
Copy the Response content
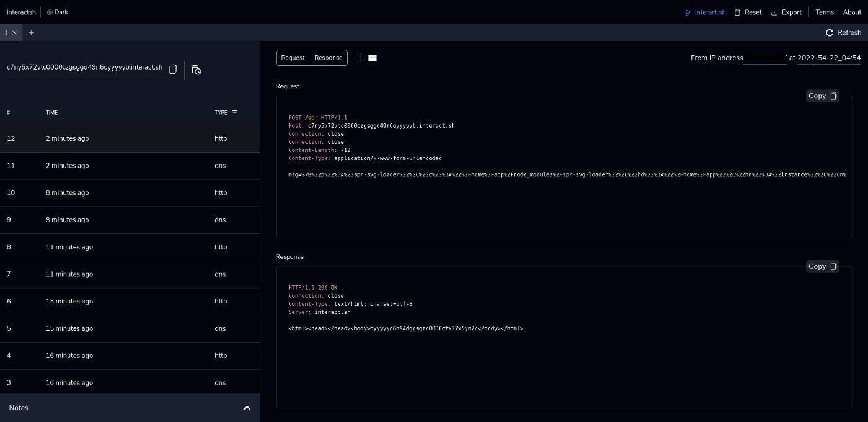click(x=822, y=266)
